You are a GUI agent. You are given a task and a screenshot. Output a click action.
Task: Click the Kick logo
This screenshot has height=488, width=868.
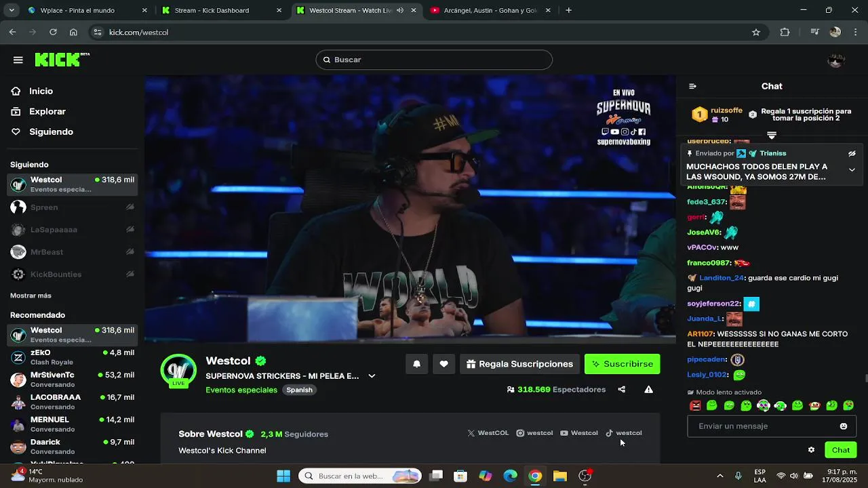pyautogui.click(x=62, y=60)
